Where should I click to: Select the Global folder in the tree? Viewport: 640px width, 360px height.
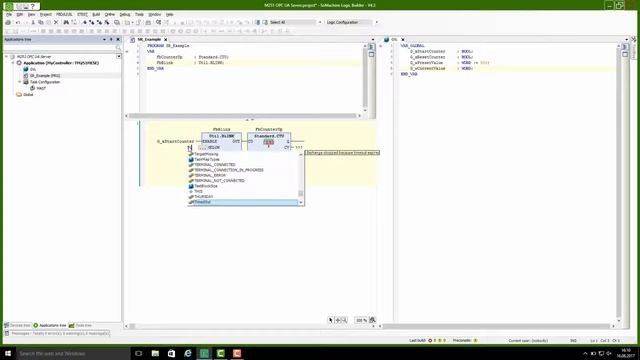[28, 95]
